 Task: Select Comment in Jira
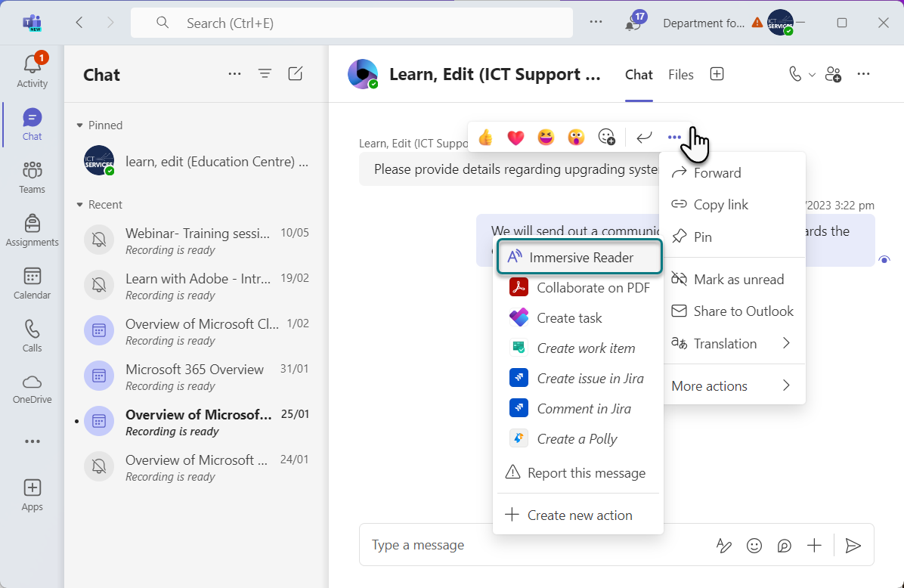pyautogui.click(x=580, y=409)
